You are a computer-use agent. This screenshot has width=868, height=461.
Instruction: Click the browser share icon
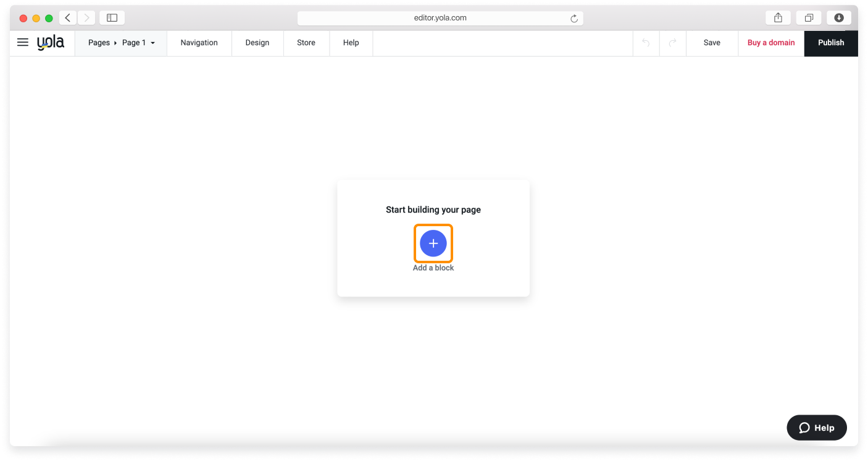click(x=778, y=18)
